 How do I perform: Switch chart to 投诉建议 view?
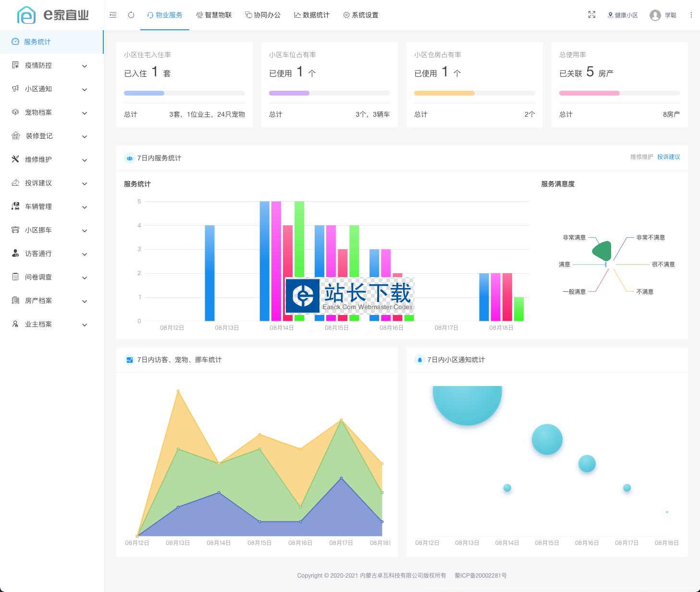point(669,157)
